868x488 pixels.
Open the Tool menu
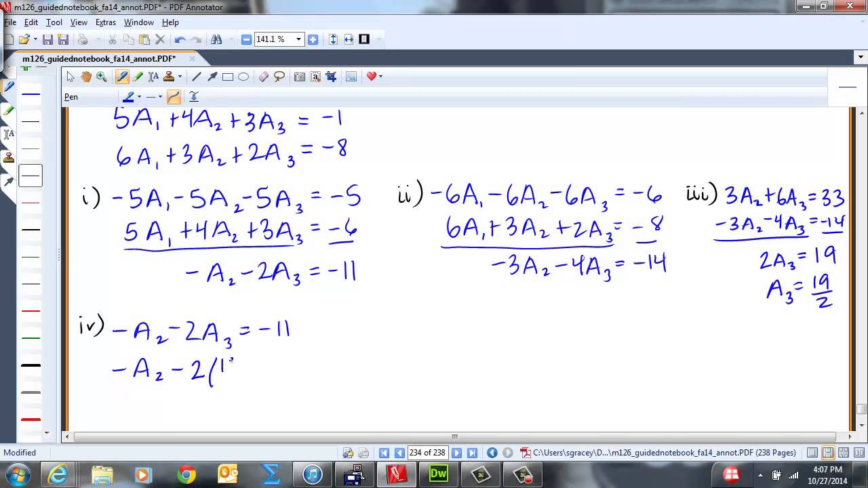pyautogui.click(x=54, y=22)
